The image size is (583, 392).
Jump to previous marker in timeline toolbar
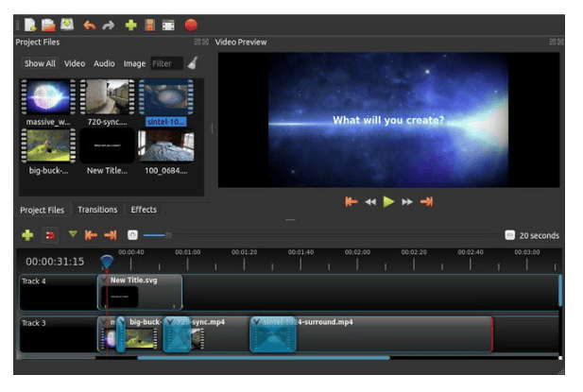pyautogui.click(x=91, y=235)
